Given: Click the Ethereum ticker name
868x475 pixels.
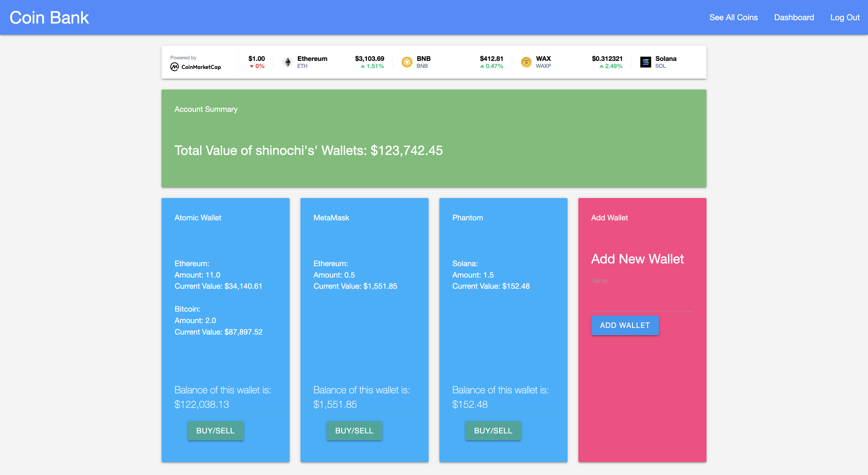Looking at the screenshot, I should (312, 58).
